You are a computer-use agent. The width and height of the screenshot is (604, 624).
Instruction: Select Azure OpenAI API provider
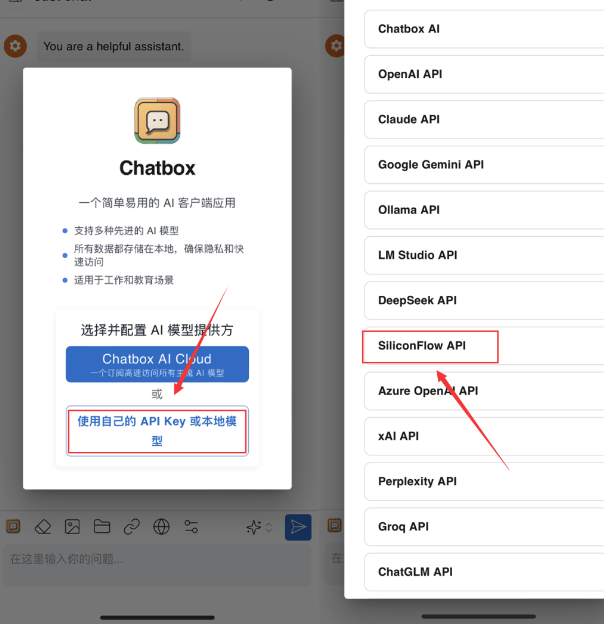point(484,391)
